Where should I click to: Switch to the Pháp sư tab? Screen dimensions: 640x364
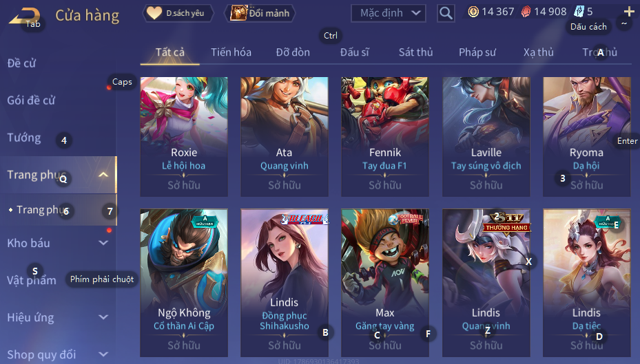[x=477, y=52]
